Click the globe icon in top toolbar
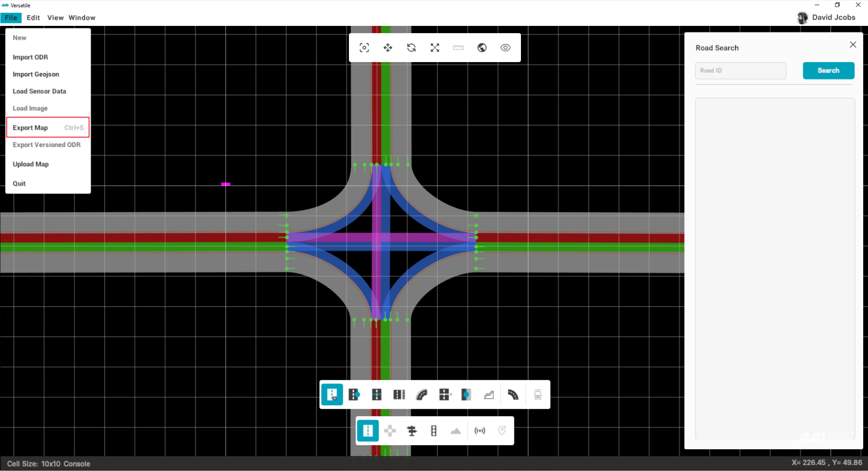 482,48
